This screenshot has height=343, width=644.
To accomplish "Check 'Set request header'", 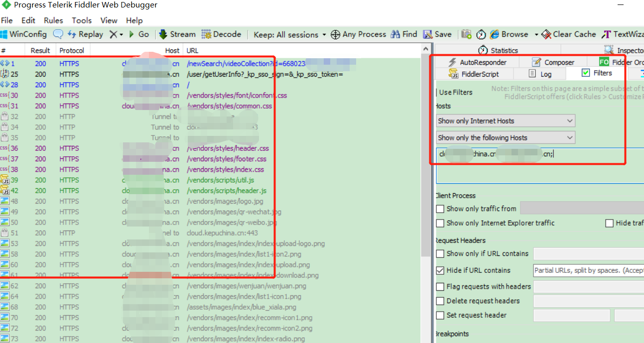I will click(x=440, y=315).
